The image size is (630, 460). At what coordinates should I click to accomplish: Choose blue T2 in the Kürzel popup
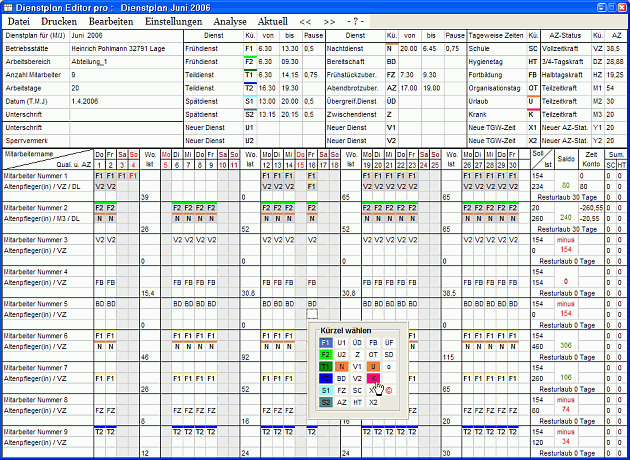[x=325, y=378]
